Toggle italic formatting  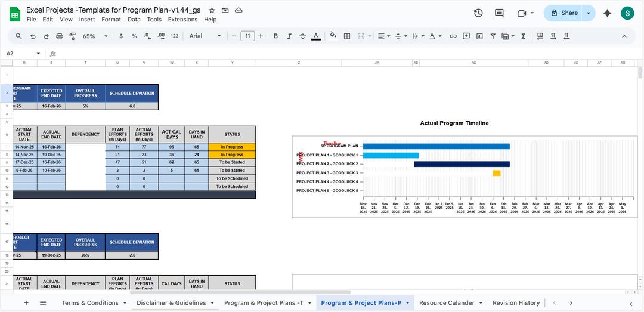coord(289,36)
